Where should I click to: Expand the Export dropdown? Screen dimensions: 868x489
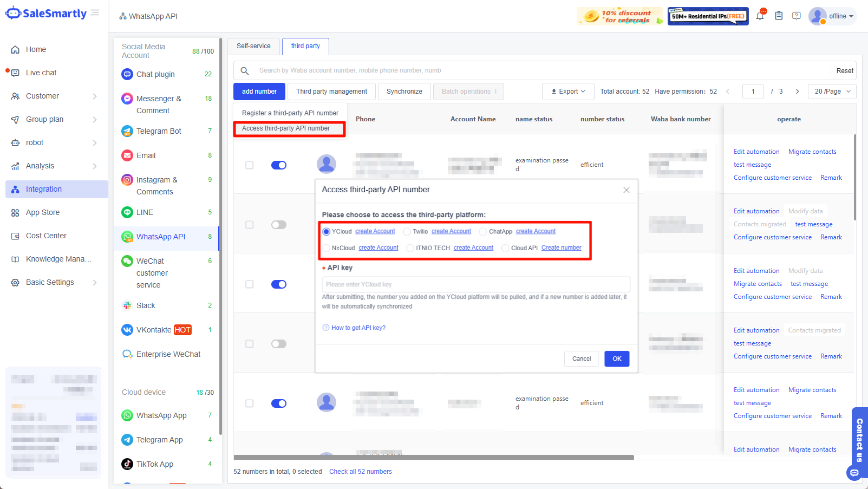tap(568, 91)
